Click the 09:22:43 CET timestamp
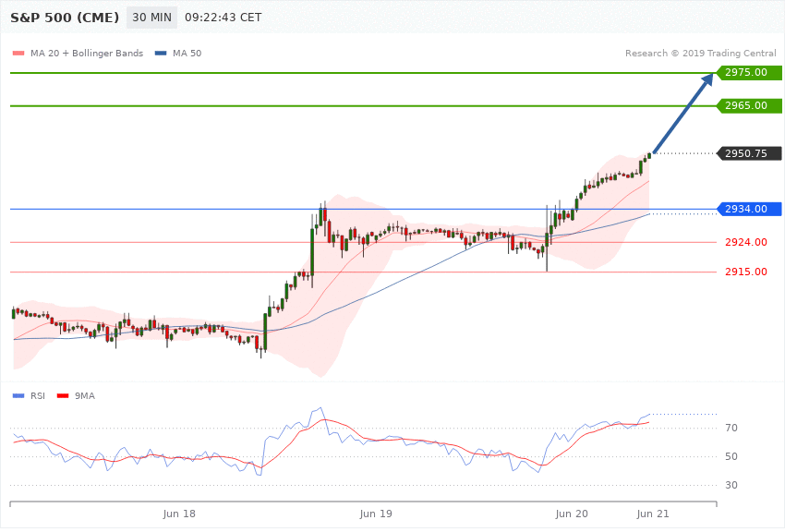Image resolution: width=785 pixels, height=532 pixels. click(223, 18)
